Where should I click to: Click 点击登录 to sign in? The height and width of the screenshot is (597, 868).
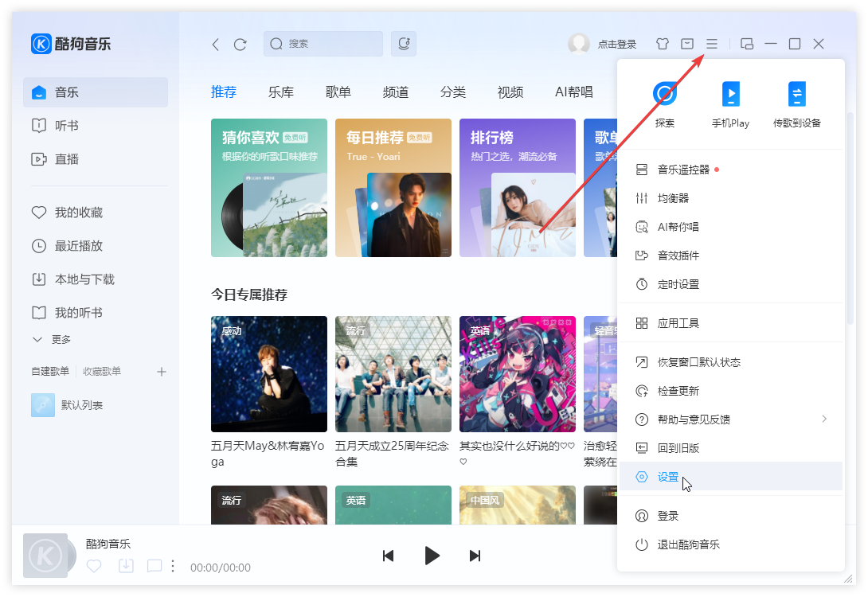point(617,44)
